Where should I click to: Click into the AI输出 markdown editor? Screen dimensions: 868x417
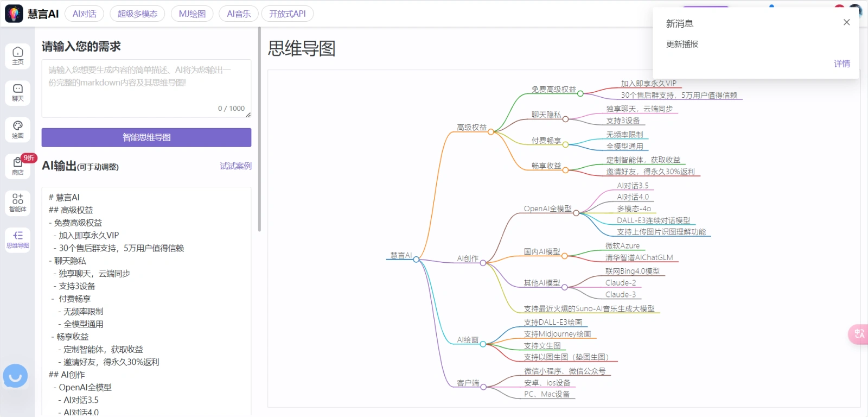point(146,302)
